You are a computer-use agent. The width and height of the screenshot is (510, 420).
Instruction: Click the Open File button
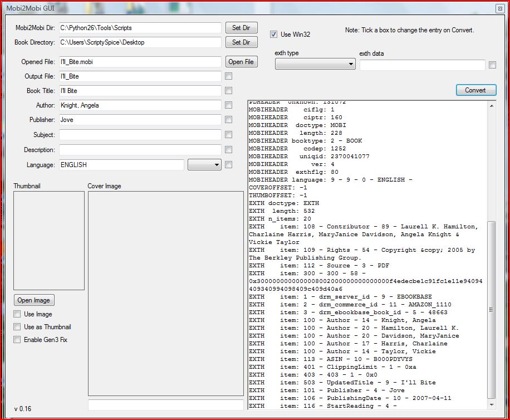[241, 61]
